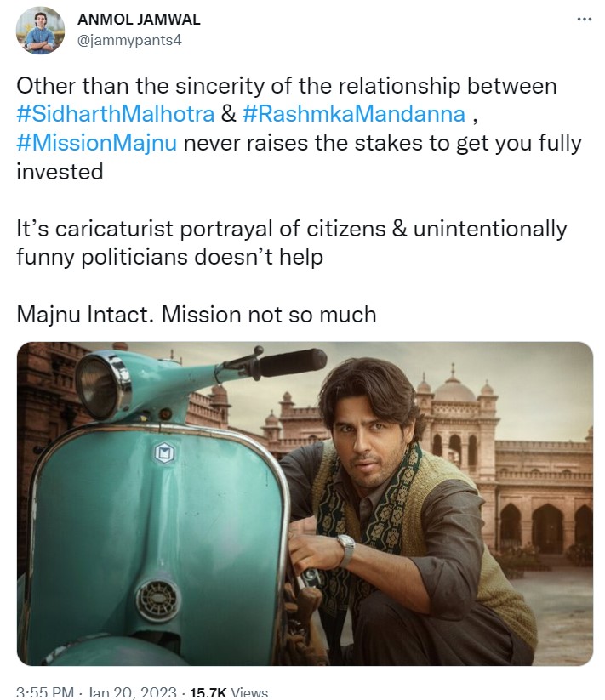Click Anmol Jamwal's profile avatar

(x=40, y=31)
